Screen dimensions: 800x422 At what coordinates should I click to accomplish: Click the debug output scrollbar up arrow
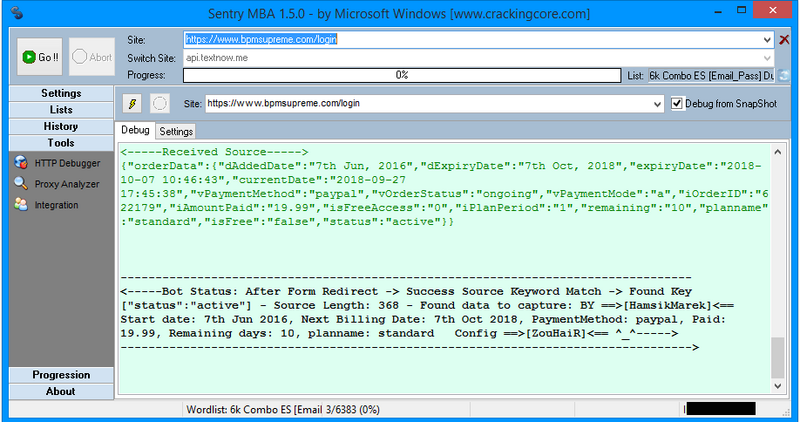[x=778, y=152]
